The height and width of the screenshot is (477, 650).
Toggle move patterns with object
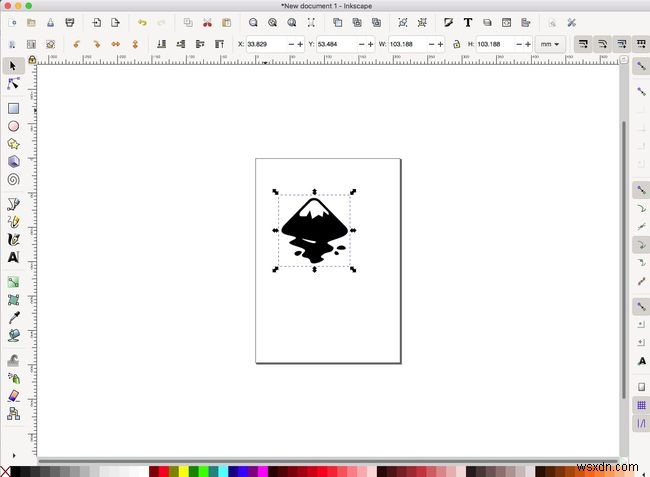point(641,44)
